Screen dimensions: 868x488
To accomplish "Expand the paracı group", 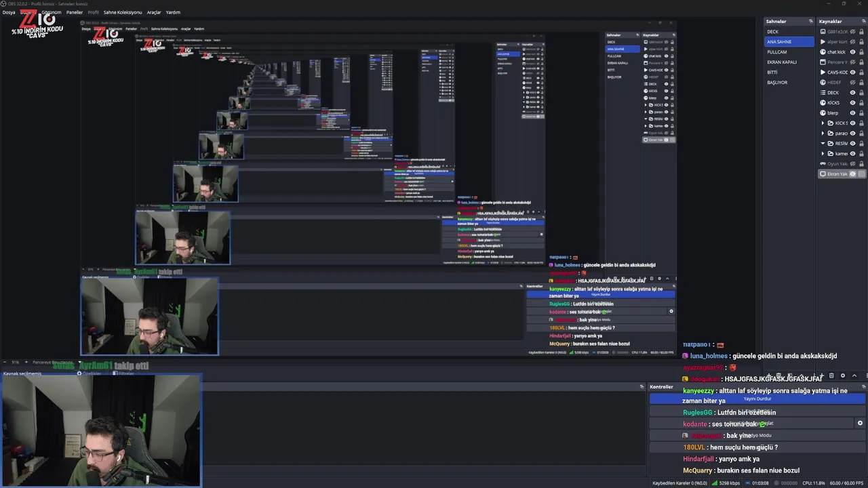I will (x=823, y=134).
